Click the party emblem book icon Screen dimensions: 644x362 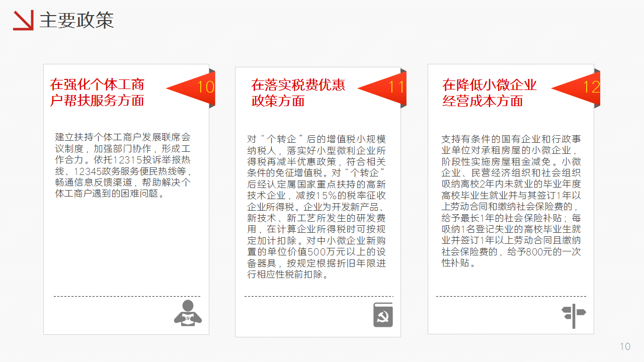coord(383,315)
